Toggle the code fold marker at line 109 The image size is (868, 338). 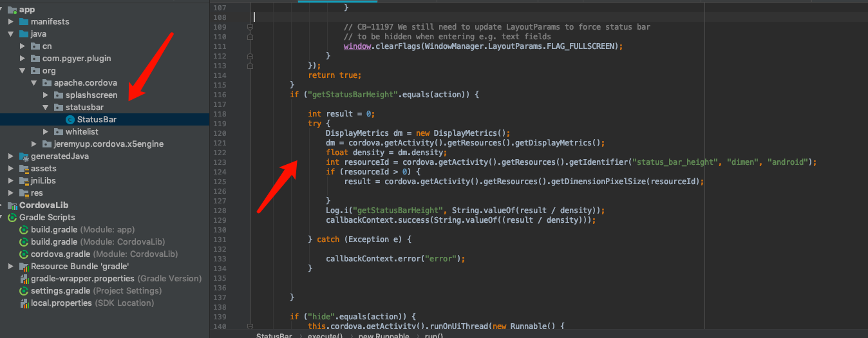(x=249, y=27)
